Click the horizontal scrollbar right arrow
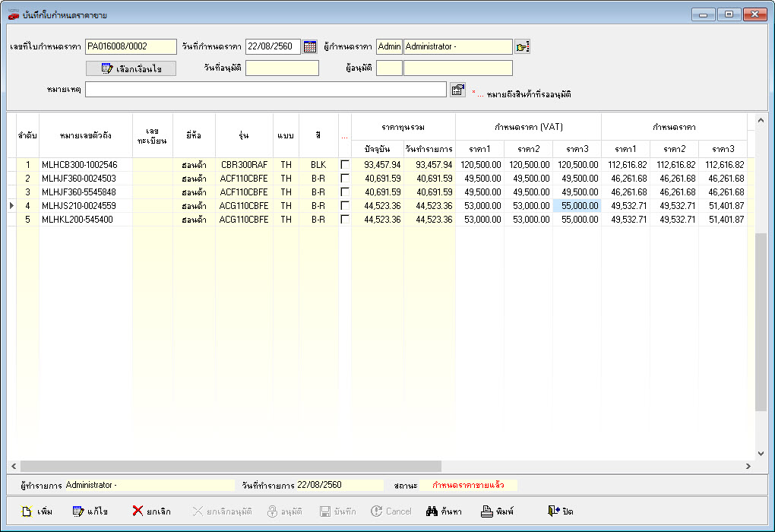Viewport: 775px width, 532px height. 748,466
